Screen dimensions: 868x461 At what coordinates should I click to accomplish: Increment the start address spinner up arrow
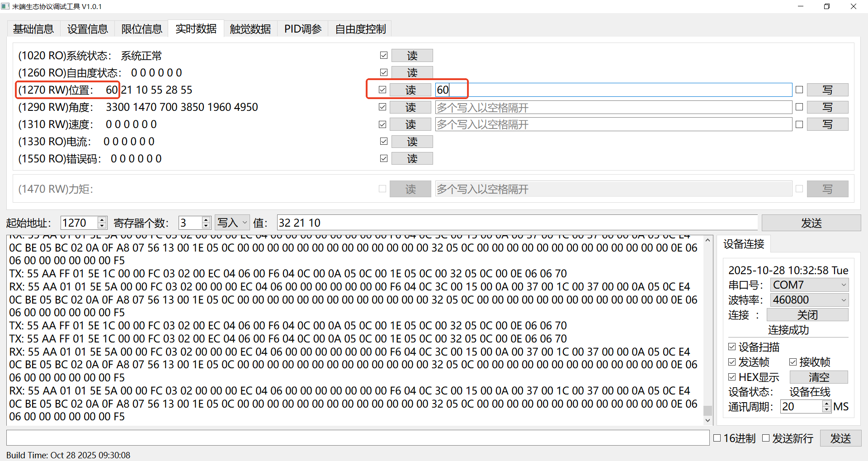[x=102, y=220]
